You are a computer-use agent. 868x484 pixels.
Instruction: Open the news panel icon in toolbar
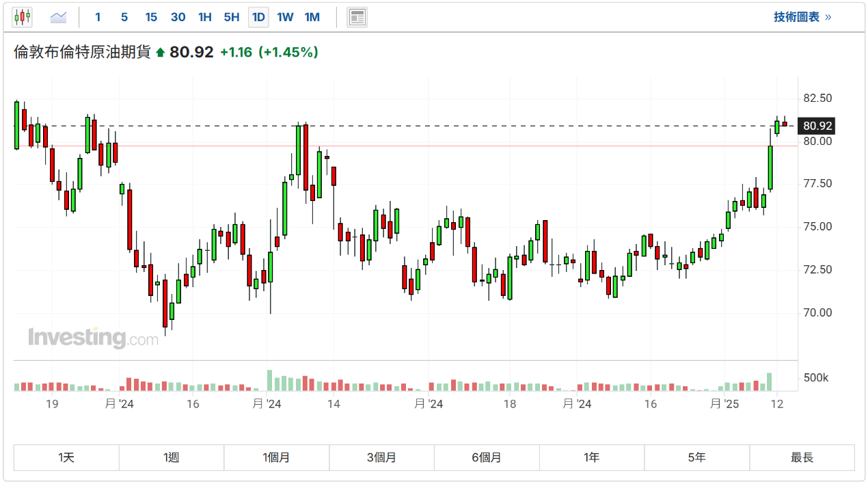357,17
